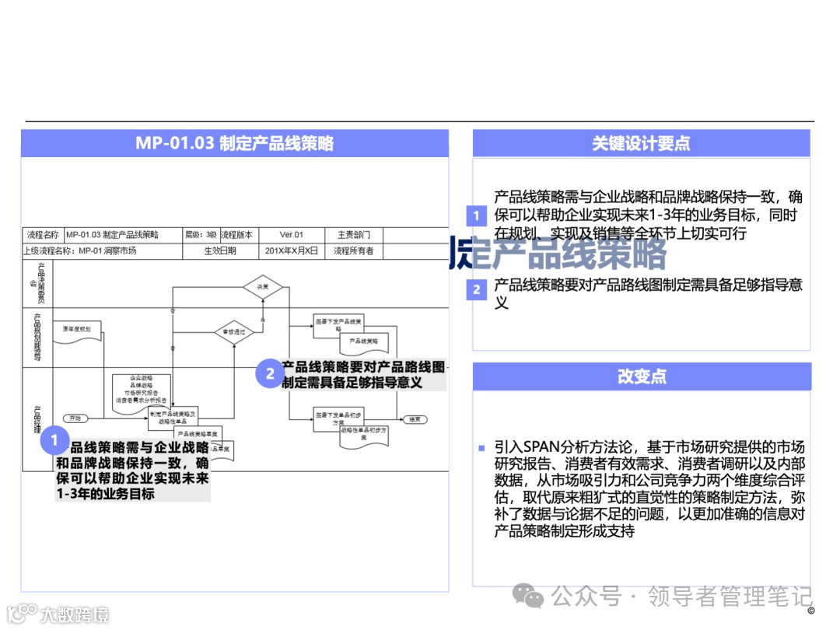Click the table cell 'MP-01.03 制定产品线策略'
Image resolution: width=840 pixels, height=630 pixels.
click(123, 235)
